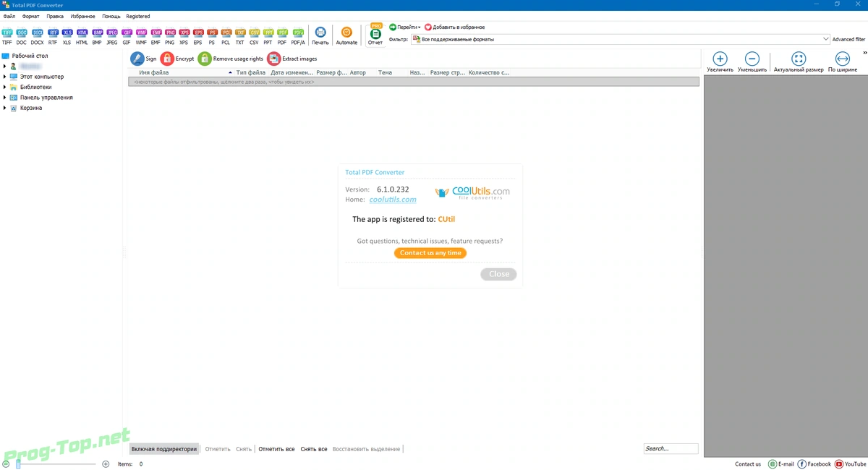Open the Печать print tool
868x470 pixels.
320,36
